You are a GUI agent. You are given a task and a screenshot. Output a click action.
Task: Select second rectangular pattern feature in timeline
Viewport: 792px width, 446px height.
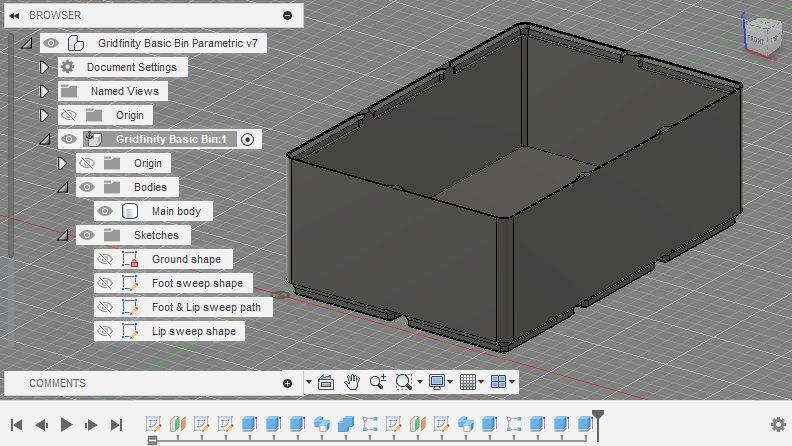pos(514,423)
